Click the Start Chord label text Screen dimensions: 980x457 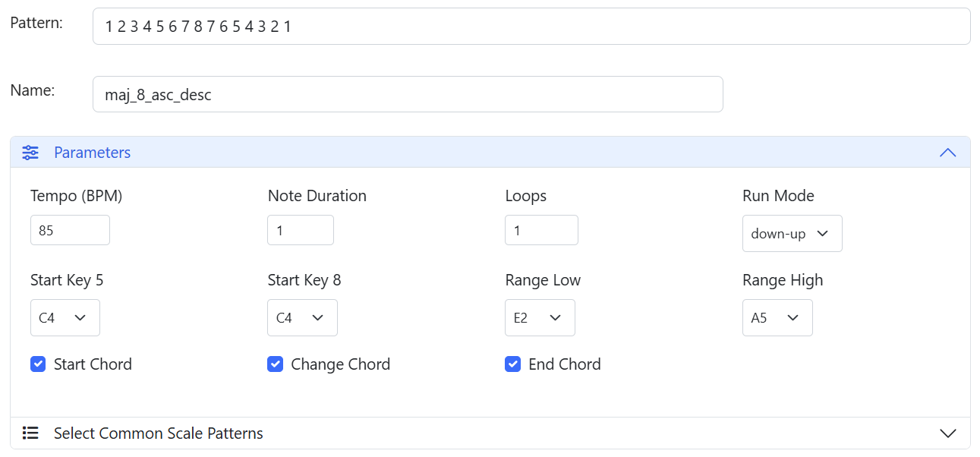pos(93,364)
